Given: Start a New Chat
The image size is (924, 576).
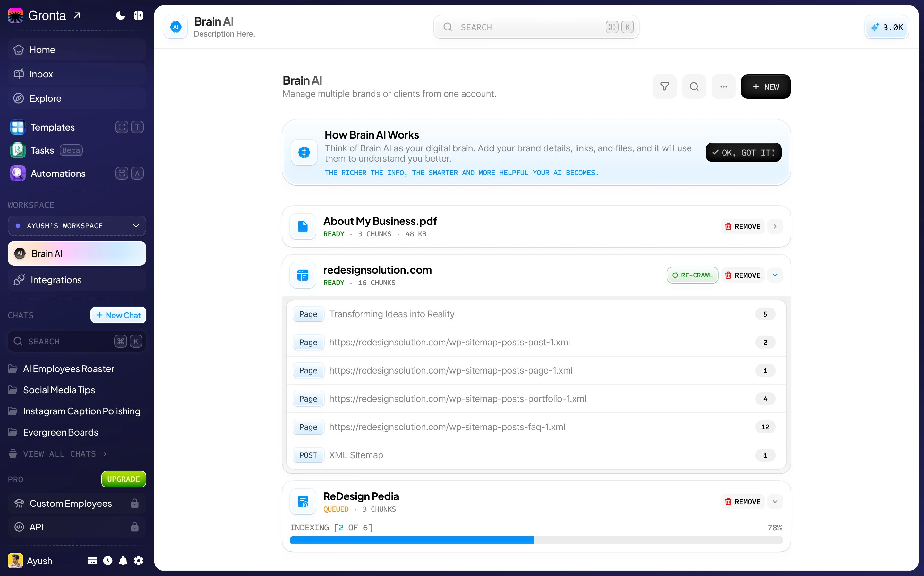Looking at the screenshot, I should (x=118, y=315).
